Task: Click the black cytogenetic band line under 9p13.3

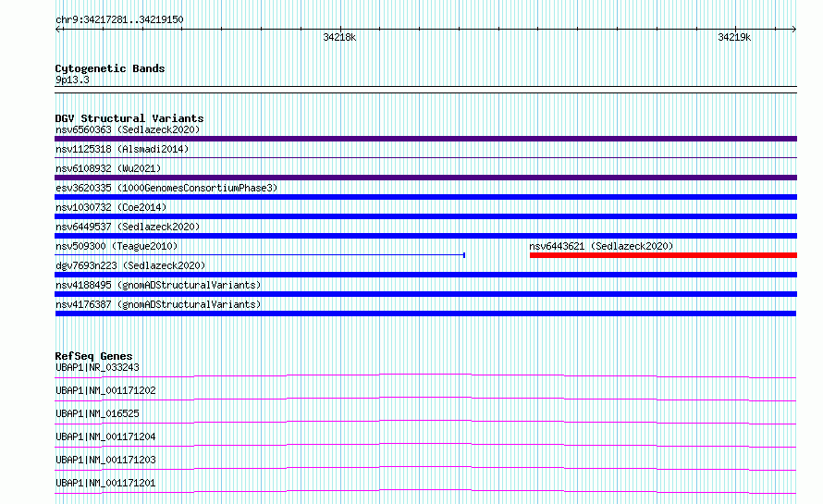Action: tap(425, 90)
